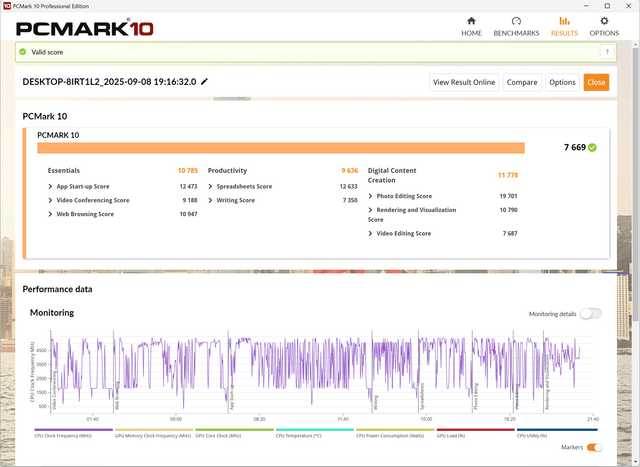Click the Digital Content Creation heading
640x467 pixels.
pyautogui.click(x=392, y=175)
